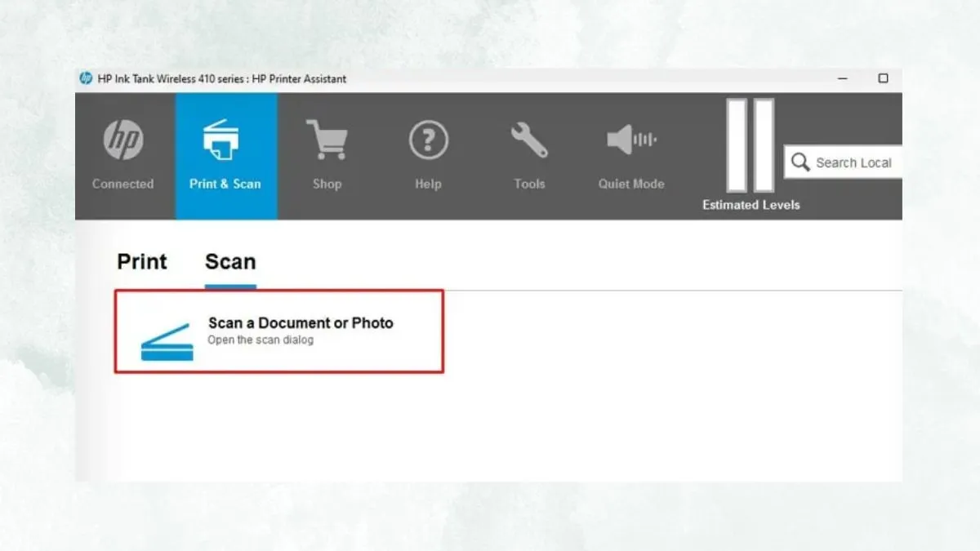Click the flatbed scanner icon
The width and height of the screenshot is (980, 551).
(167, 342)
